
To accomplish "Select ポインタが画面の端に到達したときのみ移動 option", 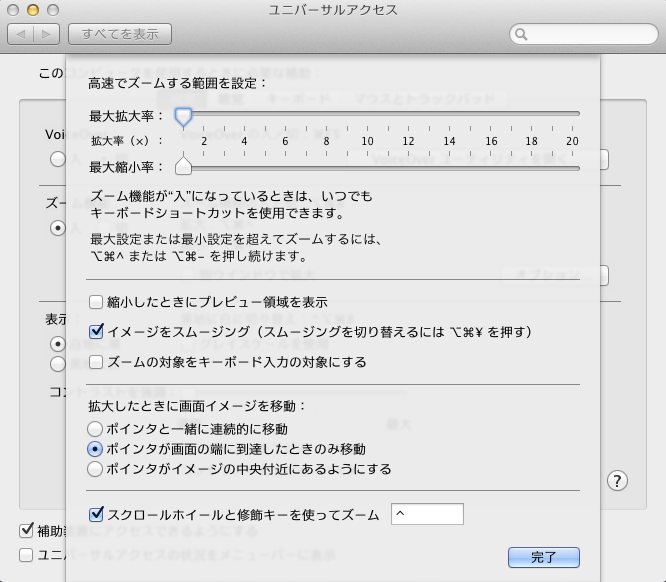I will [x=96, y=449].
